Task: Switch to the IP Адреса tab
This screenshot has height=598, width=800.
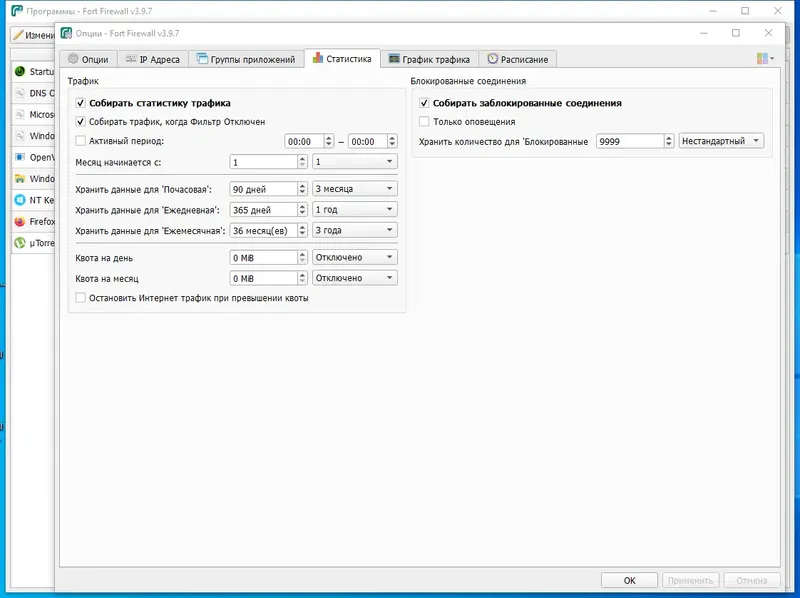Action: [153, 59]
